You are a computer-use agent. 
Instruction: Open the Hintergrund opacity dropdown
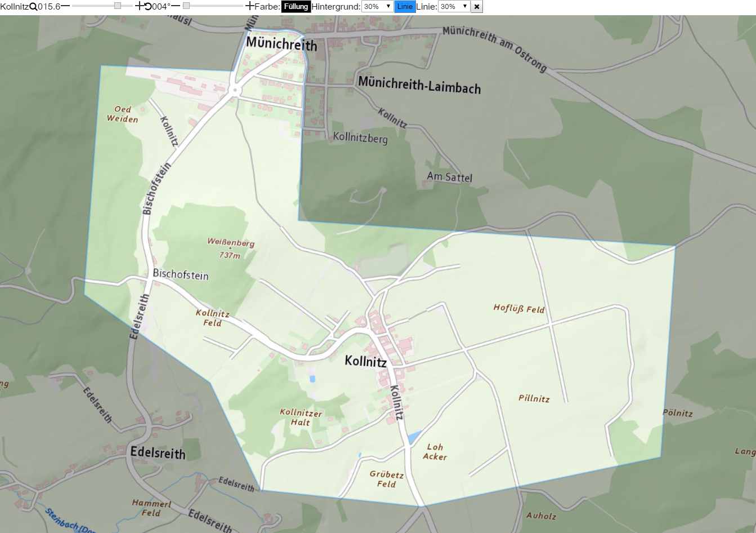(x=377, y=7)
